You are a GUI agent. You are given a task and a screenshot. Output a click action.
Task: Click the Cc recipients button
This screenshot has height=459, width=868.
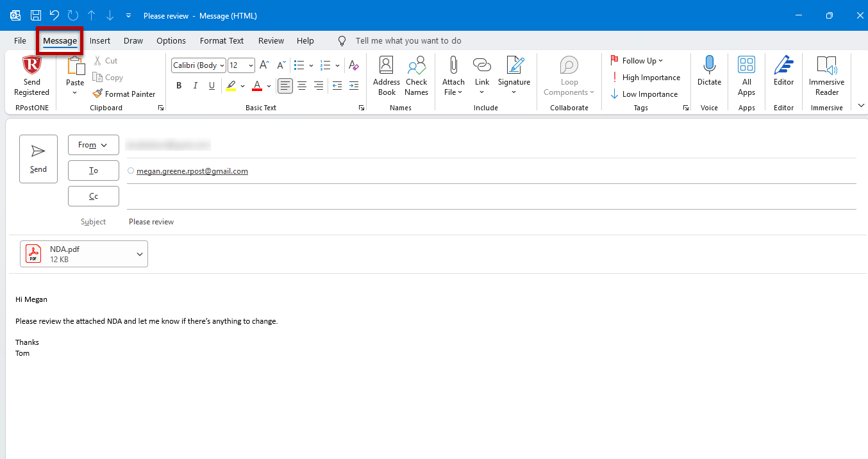(94, 196)
